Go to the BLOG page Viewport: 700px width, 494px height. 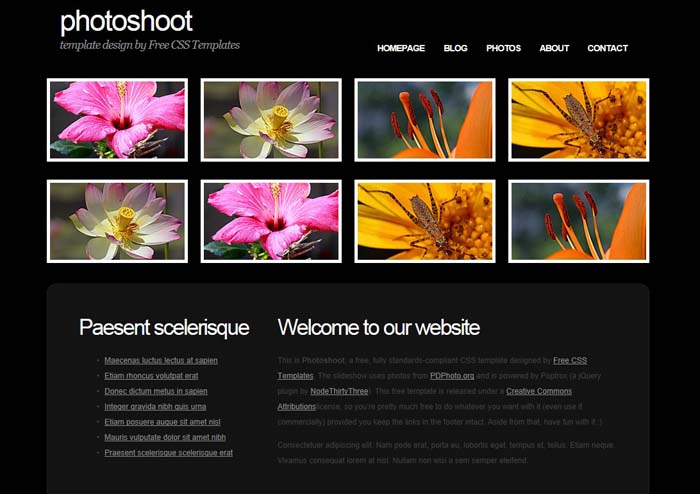pos(455,48)
